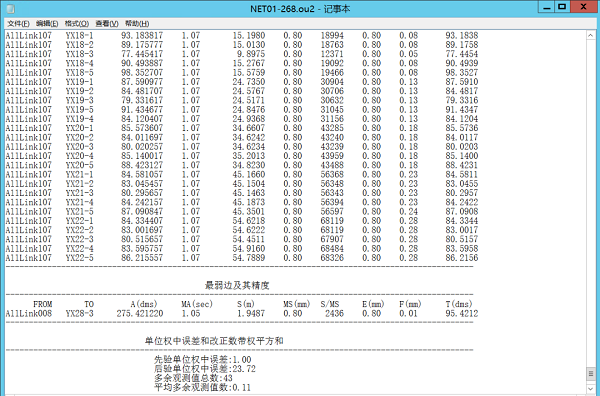600x396 pixels.
Task: Click the line 平均多余观测值数:0.11
Action: click(x=202, y=387)
